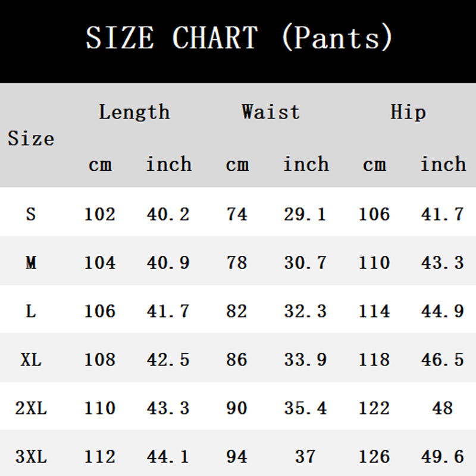This screenshot has height=476, width=476.
Task: Click the 86 cm waist value
Action: click(237, 359)
